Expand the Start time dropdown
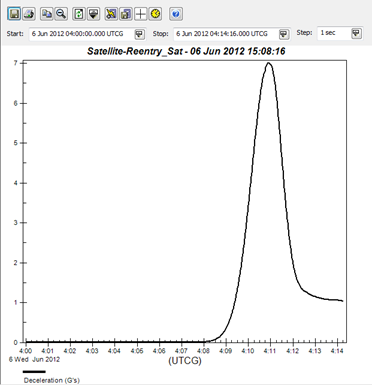Screen dimensions: 372x385 pos(139,34)
